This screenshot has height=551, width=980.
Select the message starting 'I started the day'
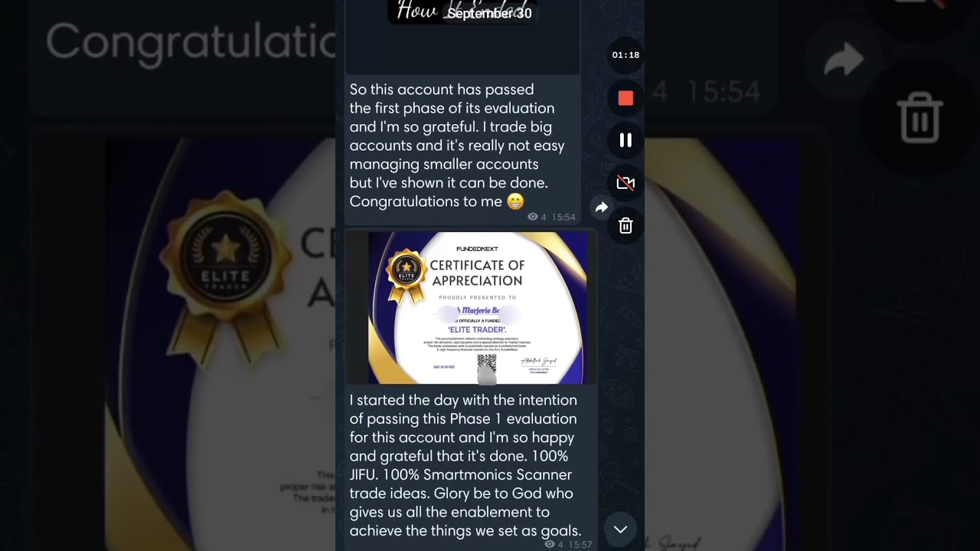click(x=465, y=465)
